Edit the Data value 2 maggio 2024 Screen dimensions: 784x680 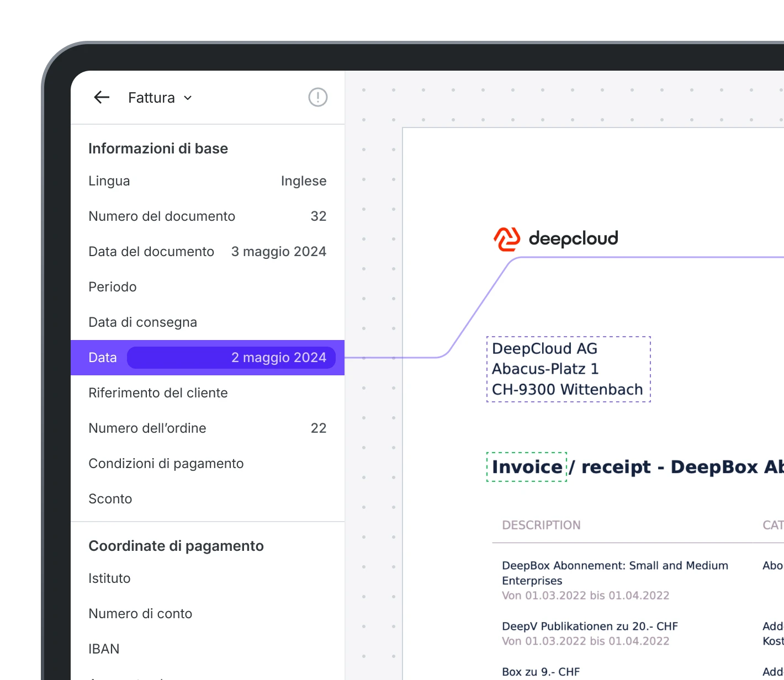tap(231, 358)
